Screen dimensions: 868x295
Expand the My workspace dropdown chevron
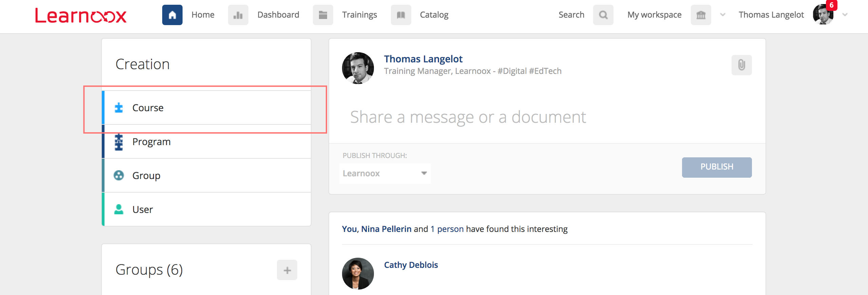click(723, 15)
